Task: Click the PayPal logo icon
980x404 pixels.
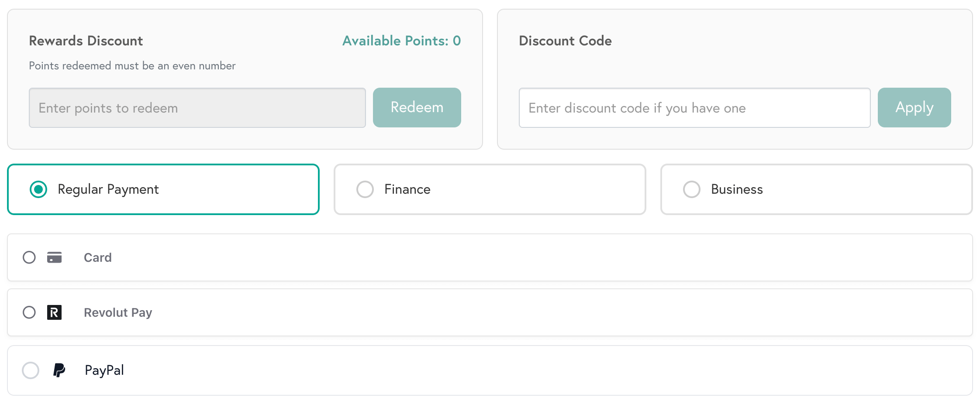Action: 59,370
